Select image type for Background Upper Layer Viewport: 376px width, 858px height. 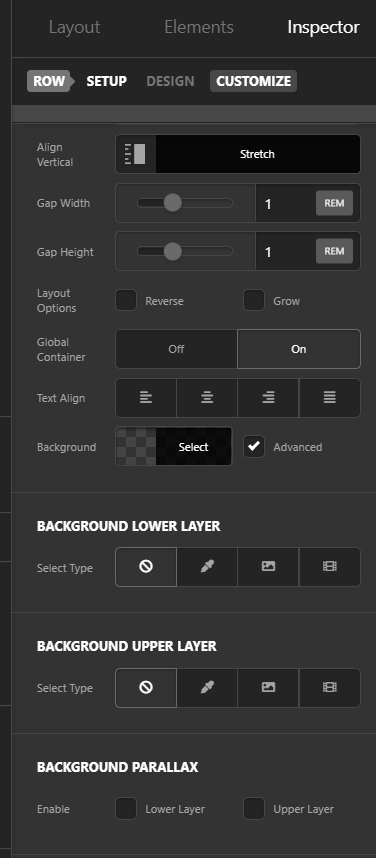tap(268, 688)
